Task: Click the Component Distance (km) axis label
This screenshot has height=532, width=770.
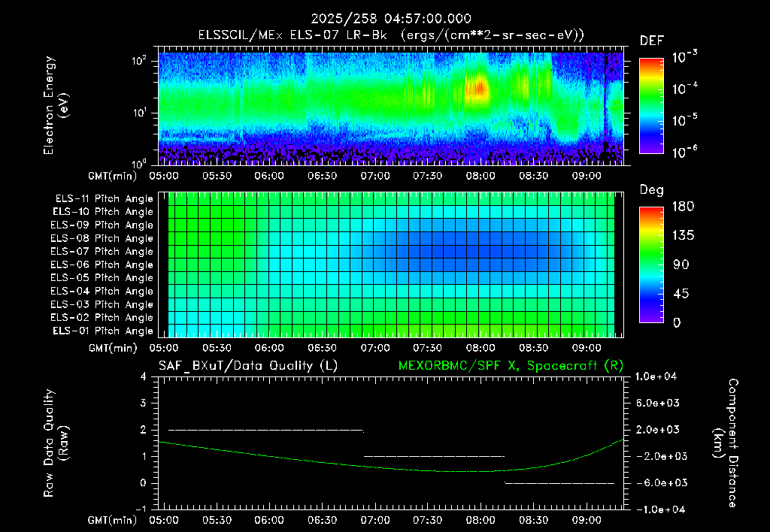Action: pyautogui.click(x=726, y=443)
